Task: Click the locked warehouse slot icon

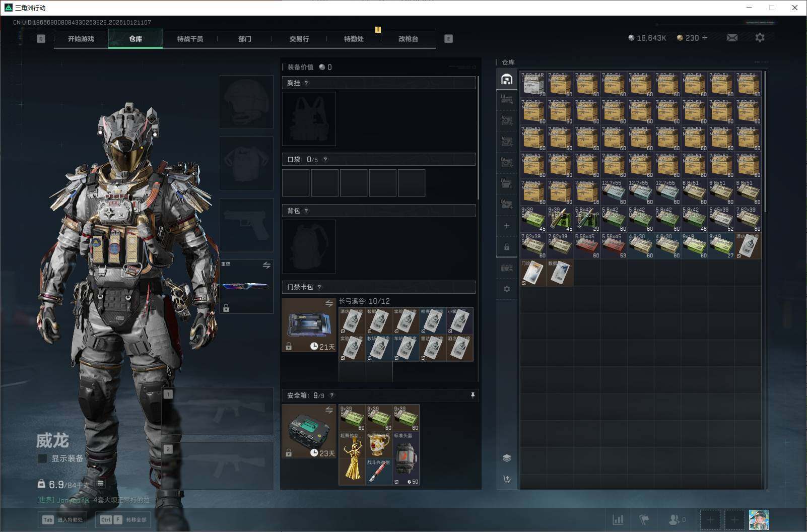Action: click(507, 247)
